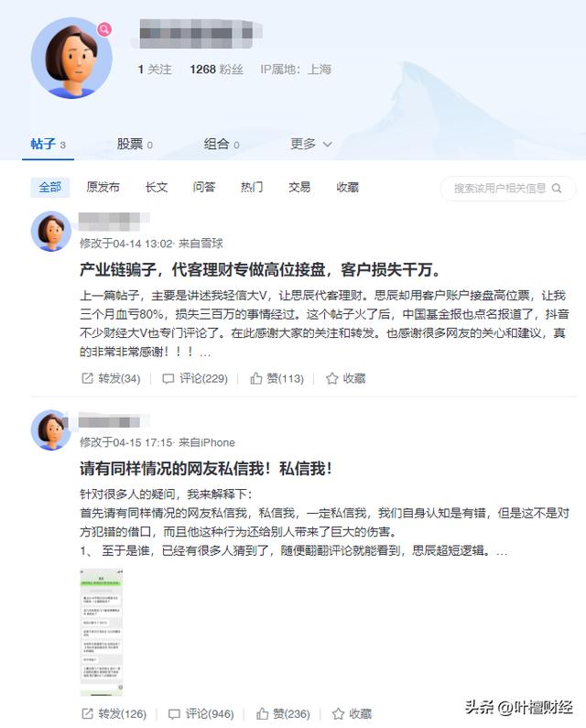
Task: Click the repost icon on second post
Action: click(x=87, y=713)
